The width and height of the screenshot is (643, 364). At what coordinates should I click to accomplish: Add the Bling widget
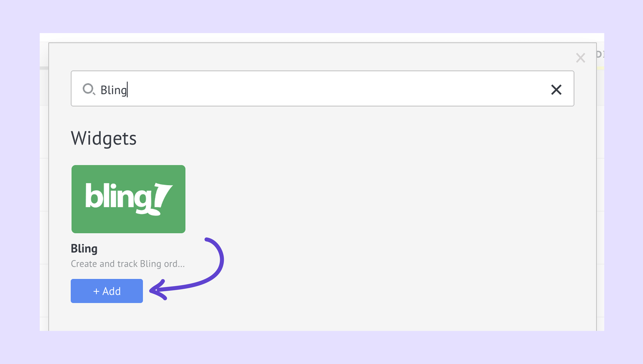click(107, 291)
